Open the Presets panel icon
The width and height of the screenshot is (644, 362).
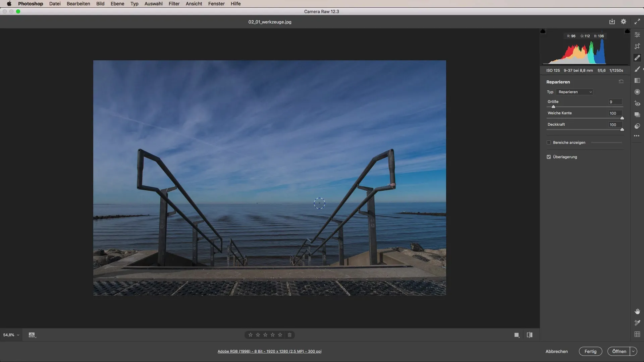(x=637, y=126)
